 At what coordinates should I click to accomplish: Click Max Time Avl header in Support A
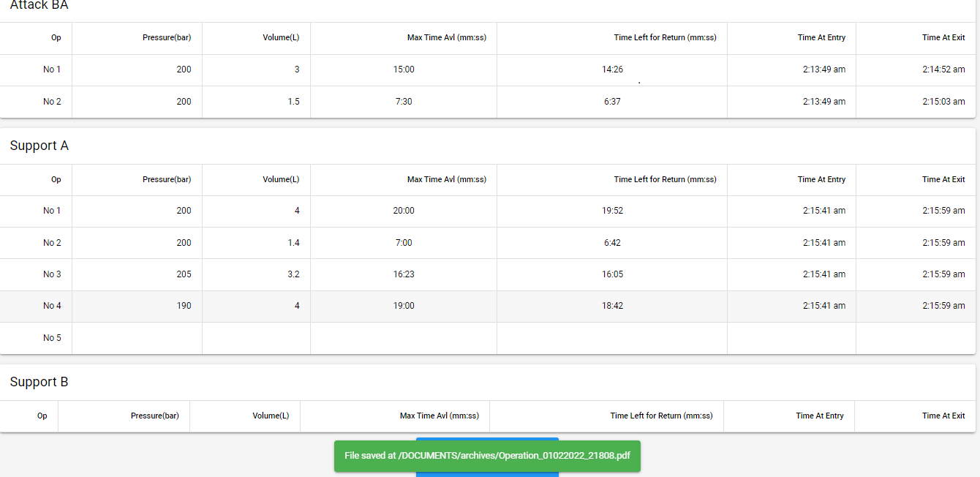tap(446, 179)
